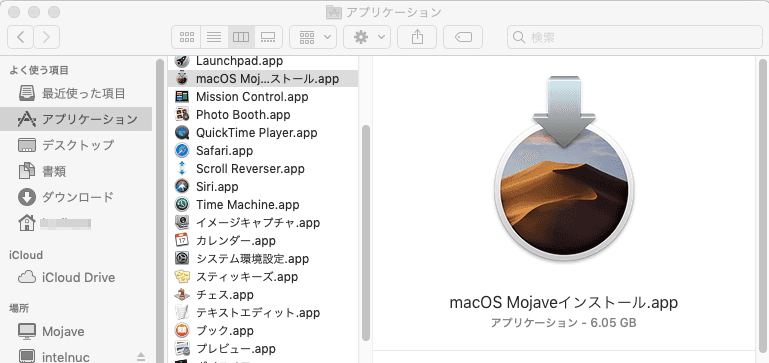Eject the intelnuc volume
This screenshot has width=769, height=363.
[141, 356]
